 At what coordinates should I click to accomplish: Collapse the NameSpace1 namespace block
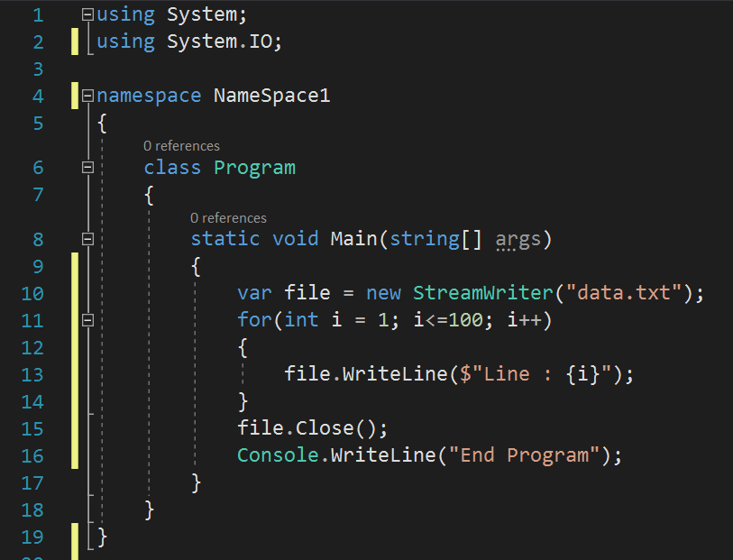pos(87,96)
